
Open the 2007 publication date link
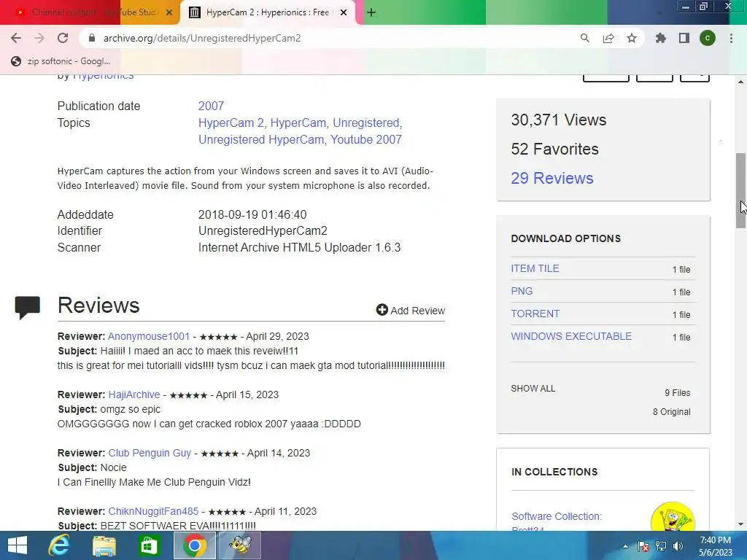[211, 106]
